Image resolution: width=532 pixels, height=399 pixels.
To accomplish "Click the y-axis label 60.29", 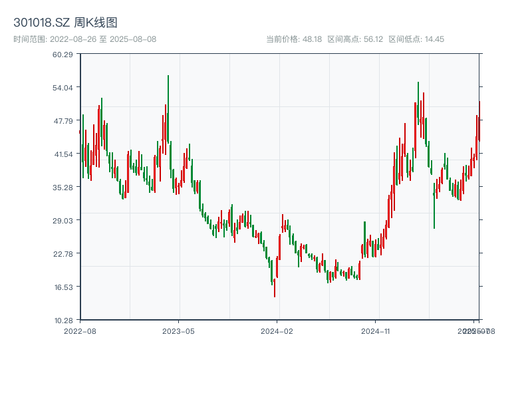I will point(63,55).
